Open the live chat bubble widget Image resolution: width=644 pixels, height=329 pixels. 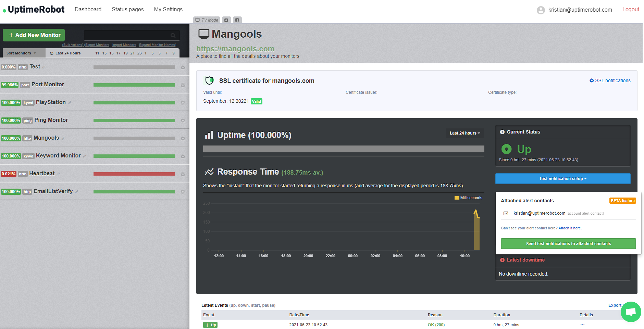[631, 312]
